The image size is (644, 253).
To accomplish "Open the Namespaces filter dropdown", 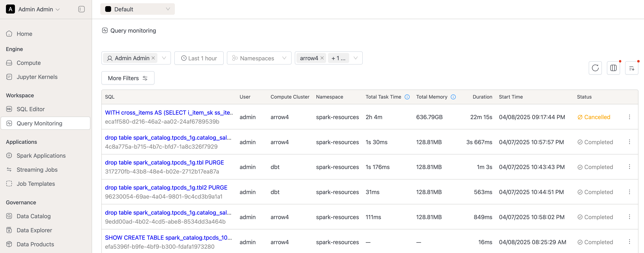I will pyautogui.click(x=259, y=58).
